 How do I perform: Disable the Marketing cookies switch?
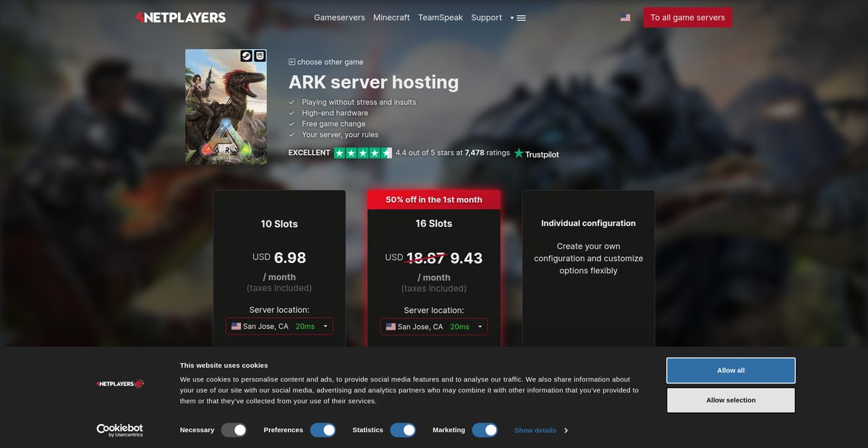click(x=485, y=430)
